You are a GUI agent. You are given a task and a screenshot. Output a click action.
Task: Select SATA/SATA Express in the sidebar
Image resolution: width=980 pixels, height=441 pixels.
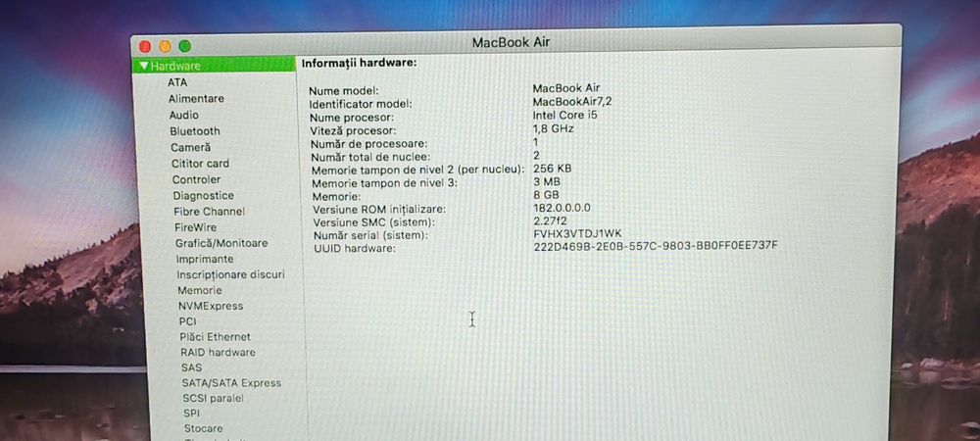231,383
